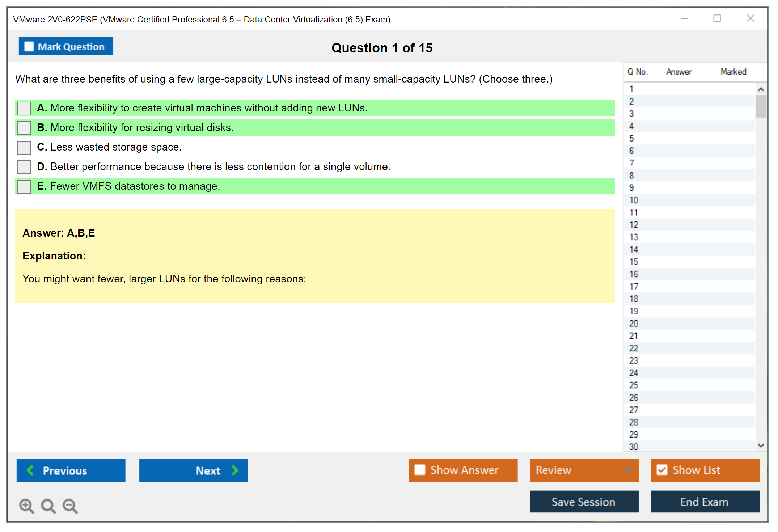Uncheck the Show List option
778x532 pixels.
point(662,470)
